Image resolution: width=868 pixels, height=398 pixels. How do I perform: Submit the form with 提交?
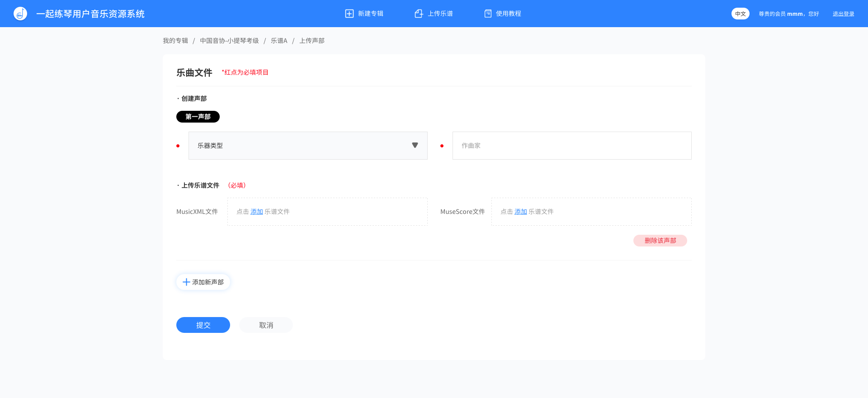203,325
